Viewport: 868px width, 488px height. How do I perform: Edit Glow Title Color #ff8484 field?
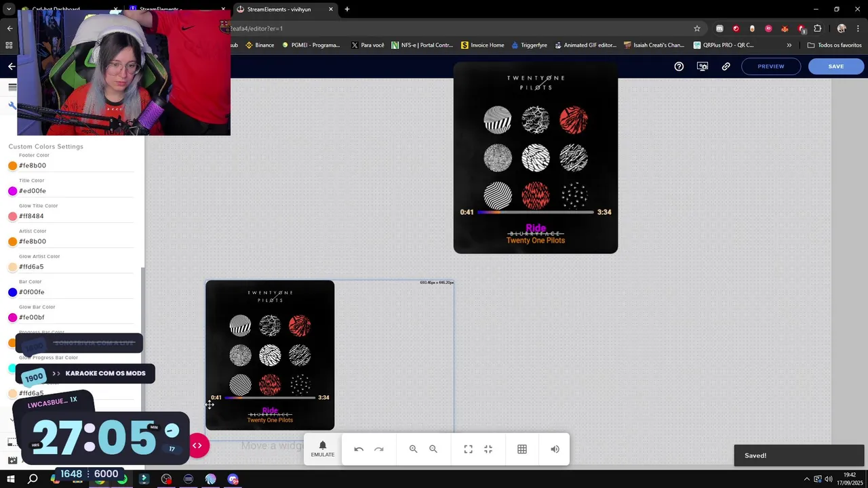point(76,216)
